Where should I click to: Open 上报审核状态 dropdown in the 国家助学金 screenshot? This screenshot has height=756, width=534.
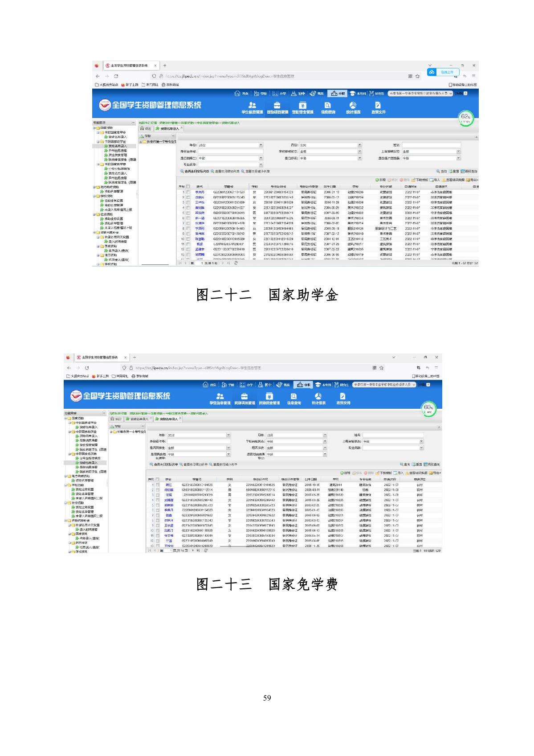point(458,152)
